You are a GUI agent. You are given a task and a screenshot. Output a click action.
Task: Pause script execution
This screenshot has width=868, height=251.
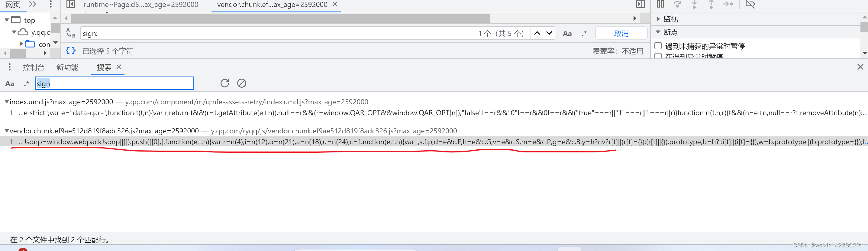660,4
